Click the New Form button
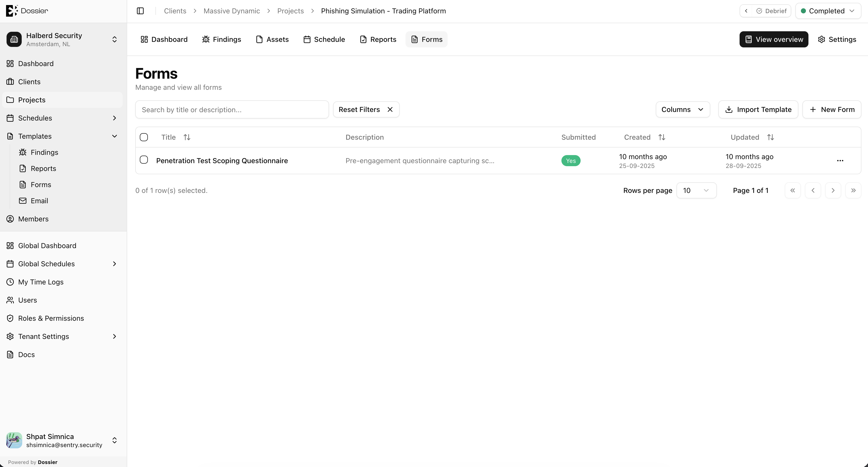 (832, 109)
